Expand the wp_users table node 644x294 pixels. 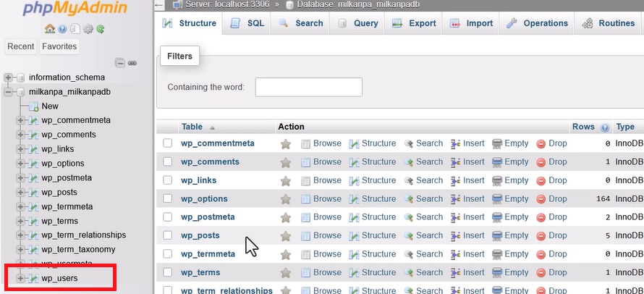click(20, 278)
